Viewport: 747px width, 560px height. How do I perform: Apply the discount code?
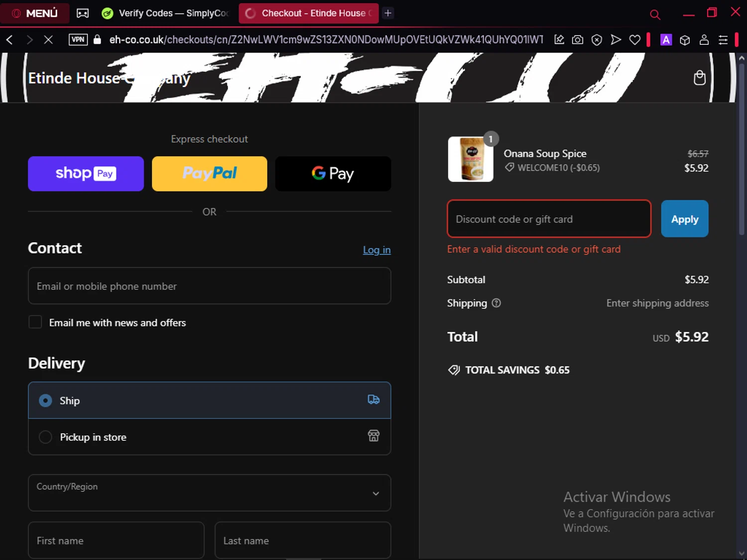point(685,219)
